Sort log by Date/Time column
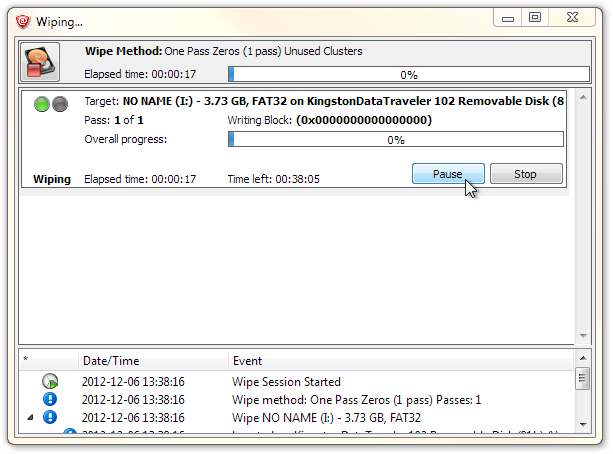Viewport: 613px width, 454px height. [152, 360]
